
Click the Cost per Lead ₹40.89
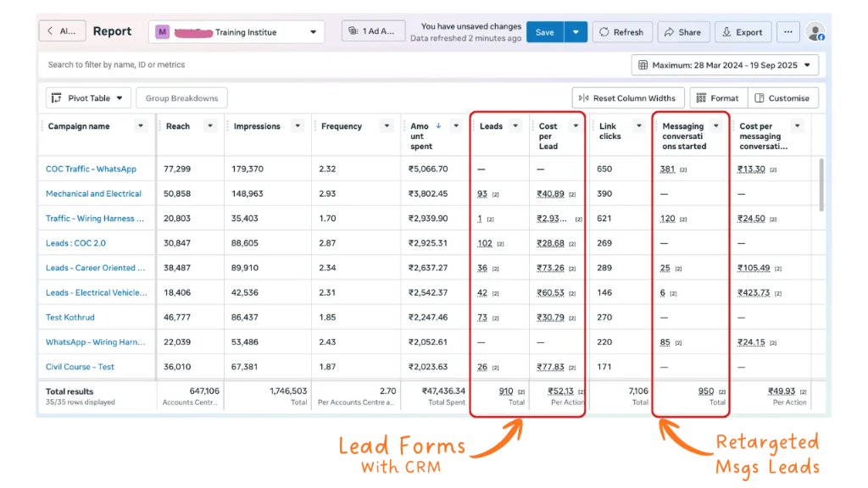550,194
